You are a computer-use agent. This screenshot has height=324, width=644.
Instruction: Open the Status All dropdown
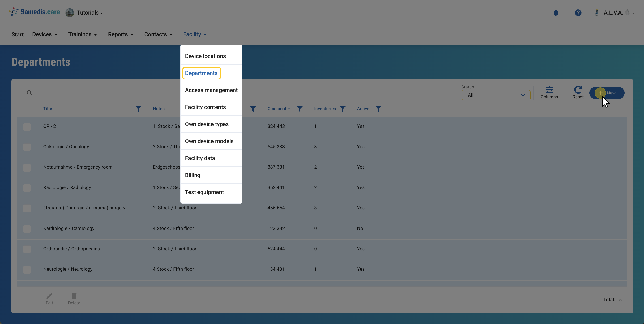click(496, 95)
